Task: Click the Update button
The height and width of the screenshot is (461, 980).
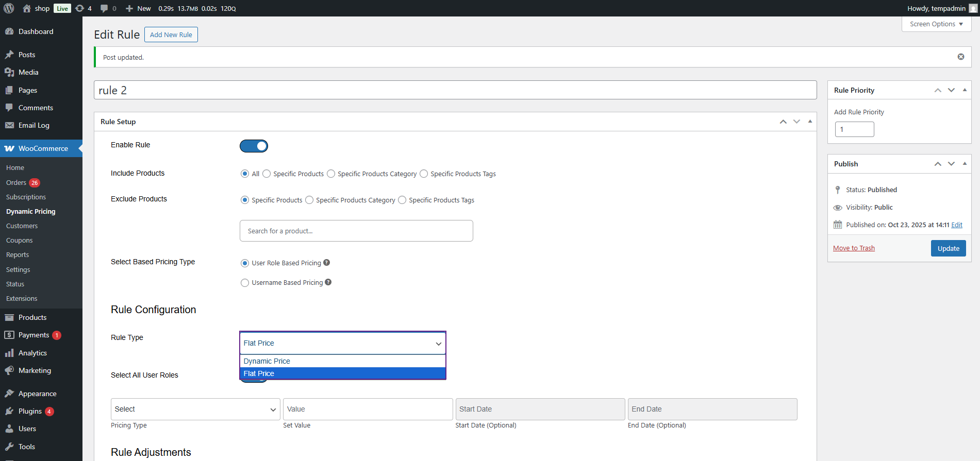Action: [x=948, y=248]
